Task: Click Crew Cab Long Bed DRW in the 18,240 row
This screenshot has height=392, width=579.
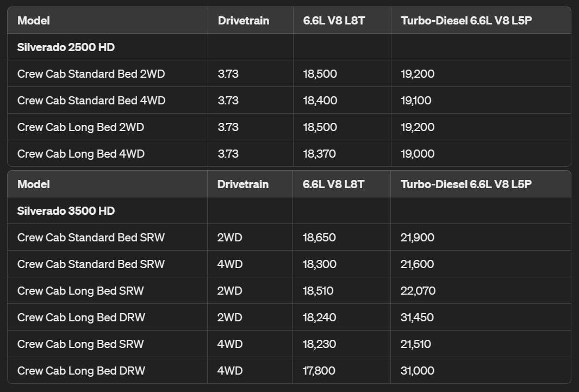Action: click(81, 318)
